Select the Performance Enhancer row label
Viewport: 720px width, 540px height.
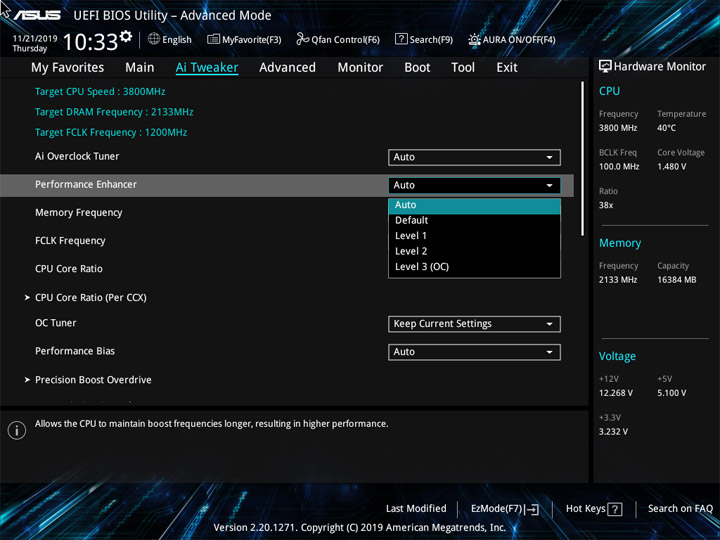click(x=86, y=184)
